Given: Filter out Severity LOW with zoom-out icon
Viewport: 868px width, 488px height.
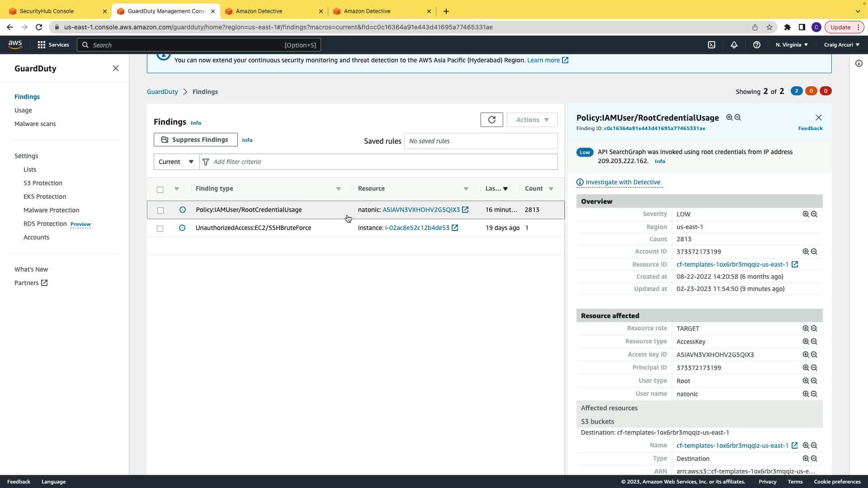Looking at the screenshot, I should click(814, 214).
